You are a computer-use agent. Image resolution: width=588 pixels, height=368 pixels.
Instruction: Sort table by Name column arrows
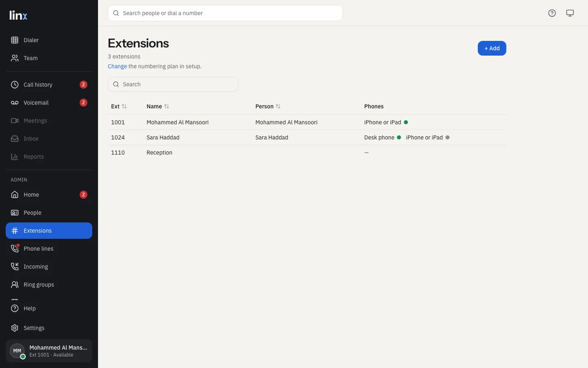167,106
